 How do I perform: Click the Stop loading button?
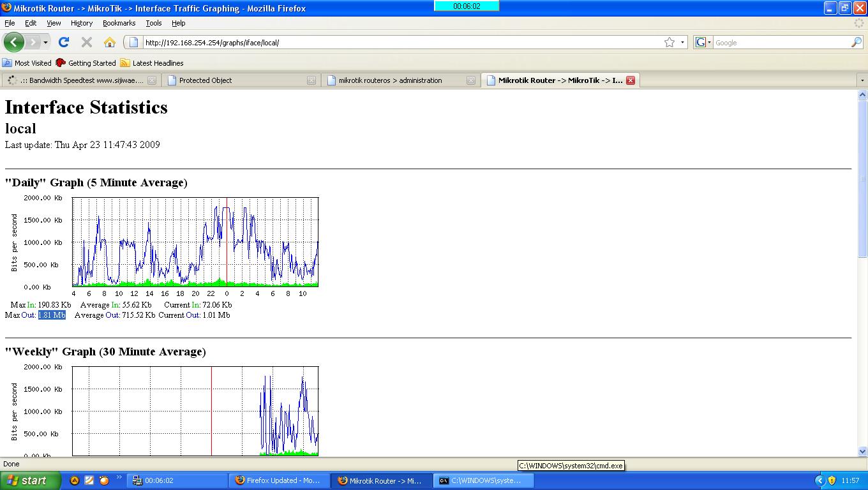87,42
